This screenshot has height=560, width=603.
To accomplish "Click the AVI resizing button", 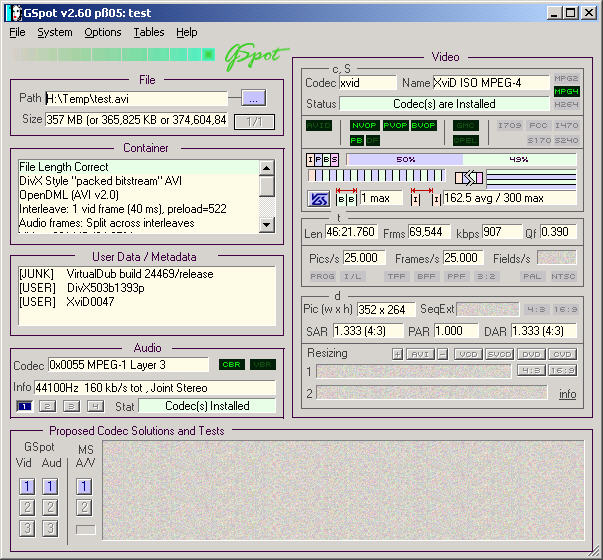I will 420,354.
